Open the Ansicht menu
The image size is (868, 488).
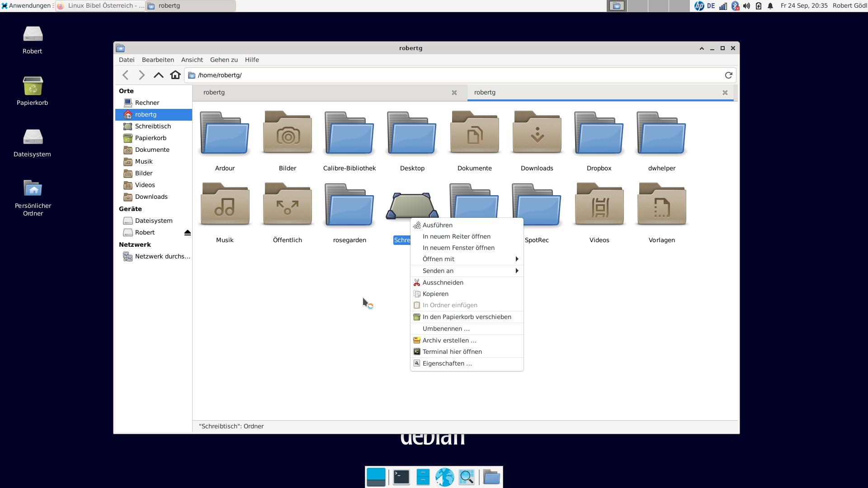192,60
